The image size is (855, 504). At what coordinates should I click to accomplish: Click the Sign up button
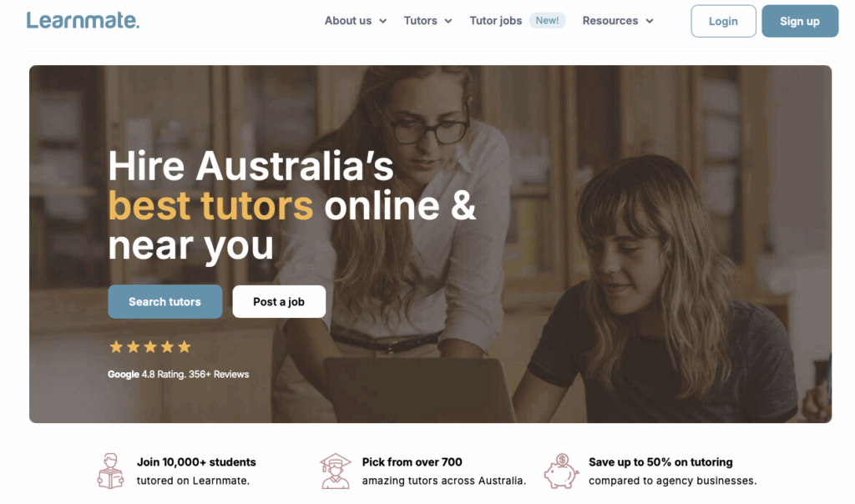click(799, 21)
